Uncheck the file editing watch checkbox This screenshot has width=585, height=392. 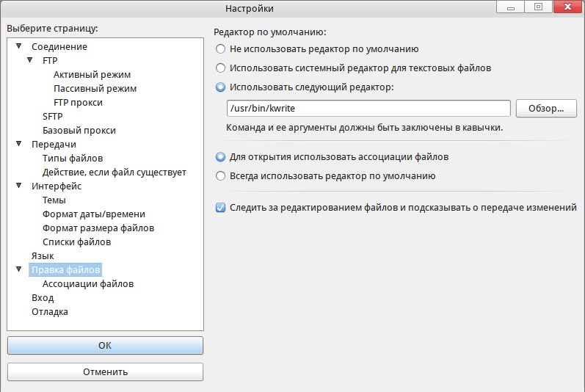click(x=221, y=208)
